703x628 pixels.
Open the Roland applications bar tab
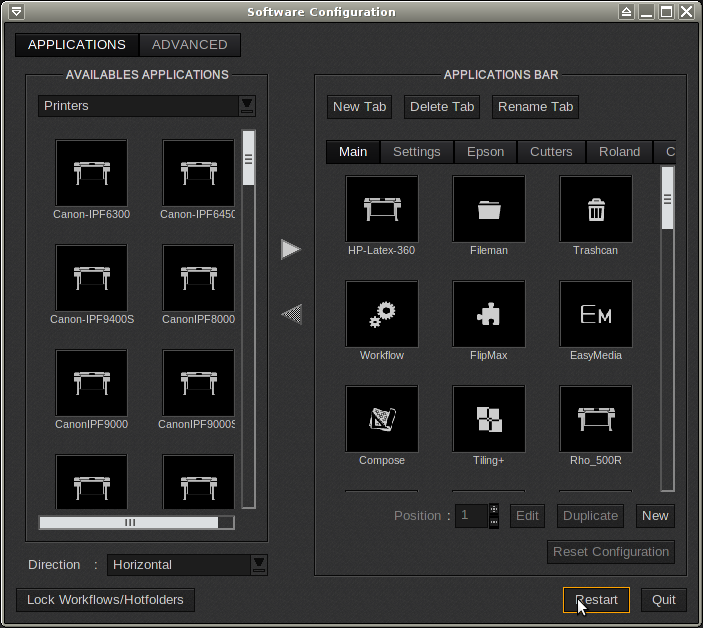[x=619, y=152]
